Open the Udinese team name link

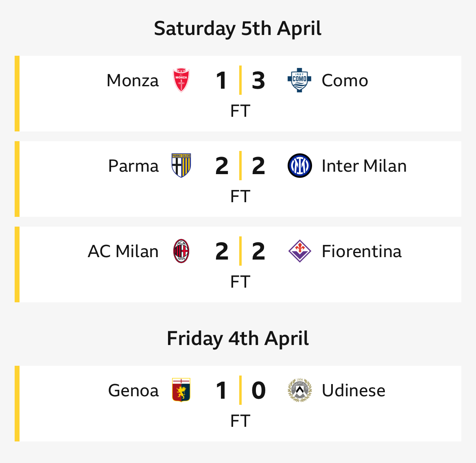[x=354, y=391]
